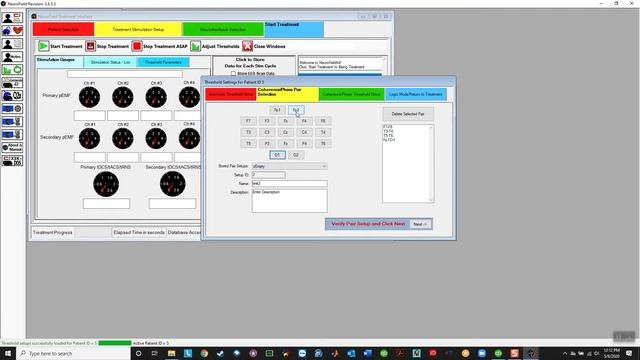Click the pair list vertical scrollbar
Viewport: 640px width, 360px height.
pyautogui.click(x=431, y=163)
